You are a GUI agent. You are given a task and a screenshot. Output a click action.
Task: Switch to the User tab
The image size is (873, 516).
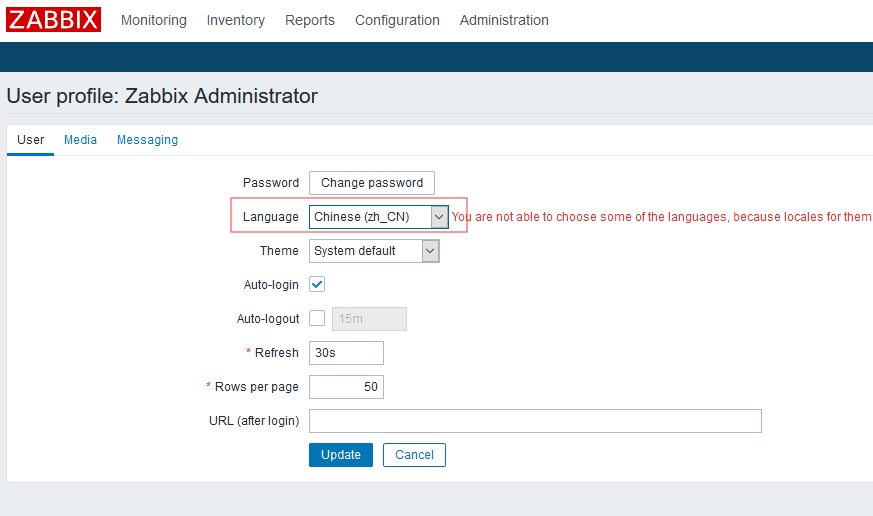pos(30,140)
